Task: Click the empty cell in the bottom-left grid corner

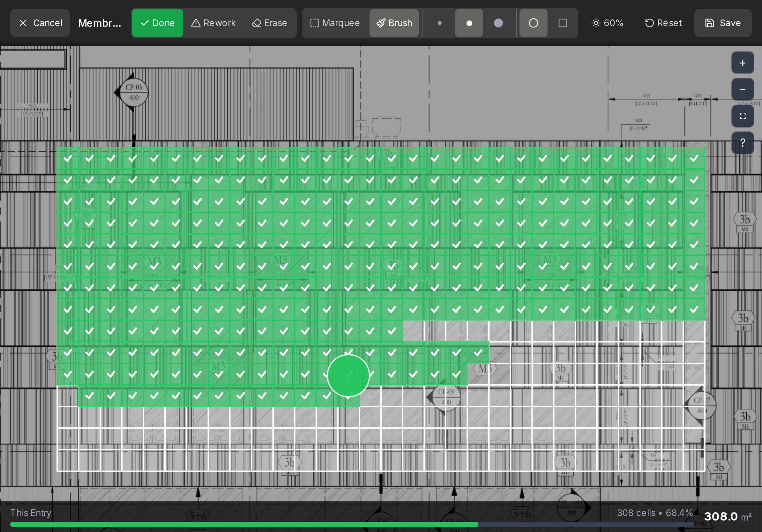Action: pos(68,460)
